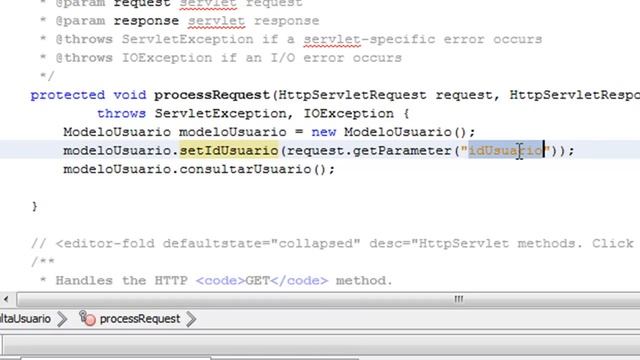The height and width of the screenshot is (360, 640).
Task: Click the chevron after processRequest breadcrumb
Action: (191, 319)
